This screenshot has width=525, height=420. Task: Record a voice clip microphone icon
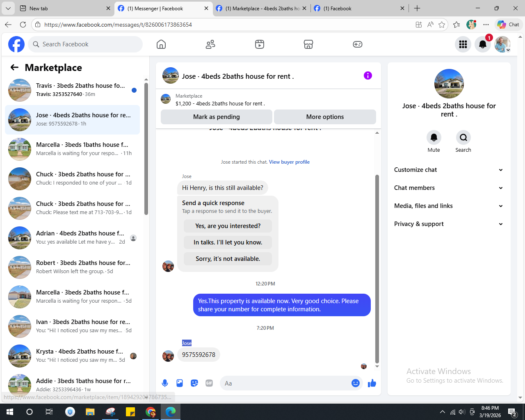[165, 383]
